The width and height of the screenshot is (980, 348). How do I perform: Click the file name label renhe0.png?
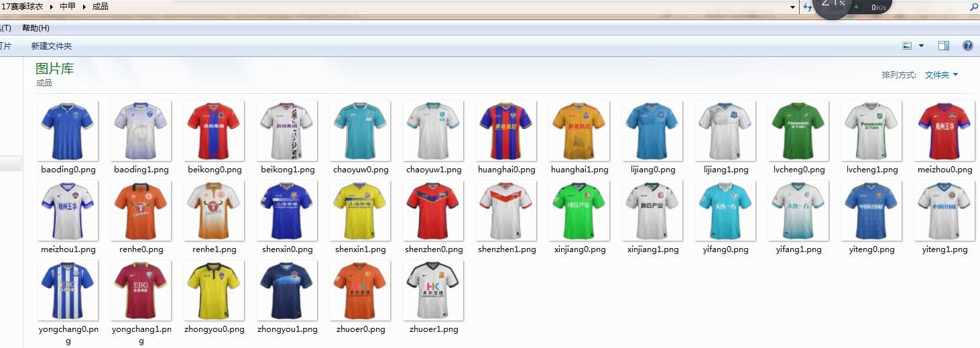click(x=141, y=249)
